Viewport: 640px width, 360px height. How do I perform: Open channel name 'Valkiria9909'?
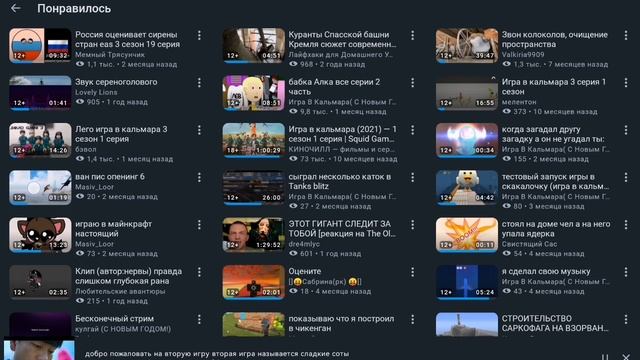click(523, 54)
